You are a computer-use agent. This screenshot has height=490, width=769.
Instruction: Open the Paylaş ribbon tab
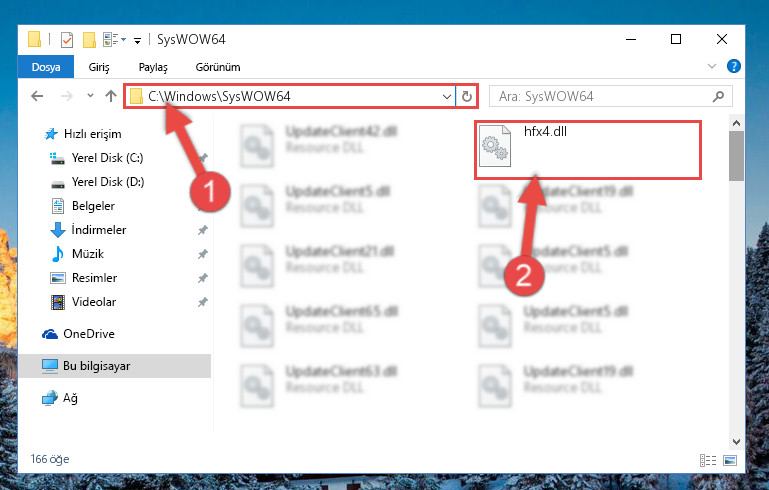[x=153, y=67]
